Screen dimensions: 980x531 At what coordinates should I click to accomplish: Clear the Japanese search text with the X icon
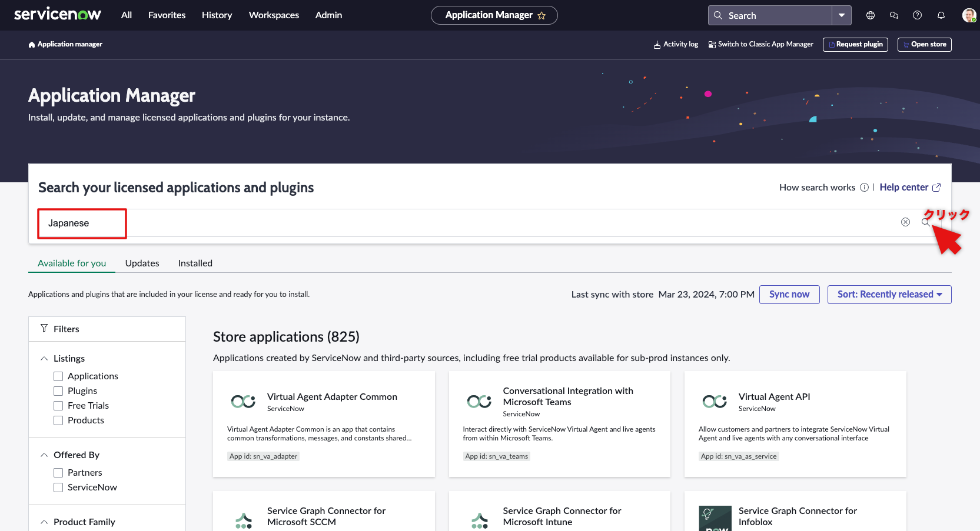pos(905,222)
